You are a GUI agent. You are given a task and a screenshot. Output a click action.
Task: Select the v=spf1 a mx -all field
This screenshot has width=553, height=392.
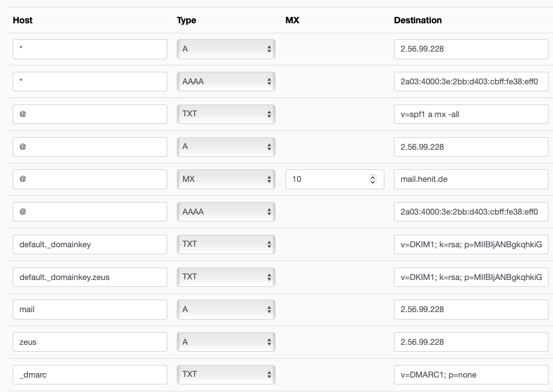pyautogui.click(x=471, y=115)
